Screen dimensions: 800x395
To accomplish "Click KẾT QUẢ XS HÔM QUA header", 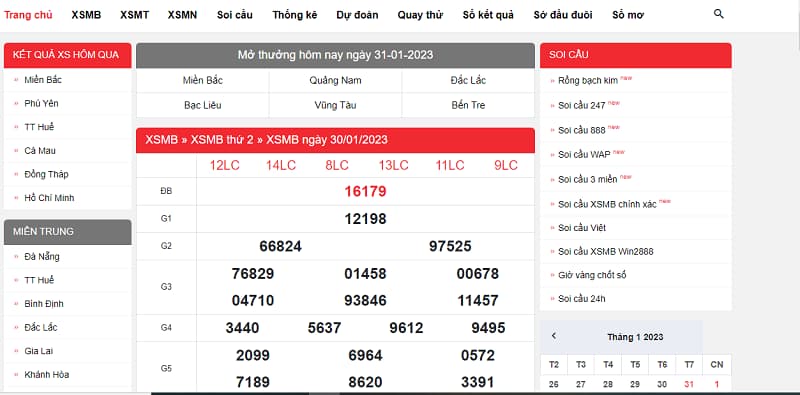I will (x=67, y=55).
